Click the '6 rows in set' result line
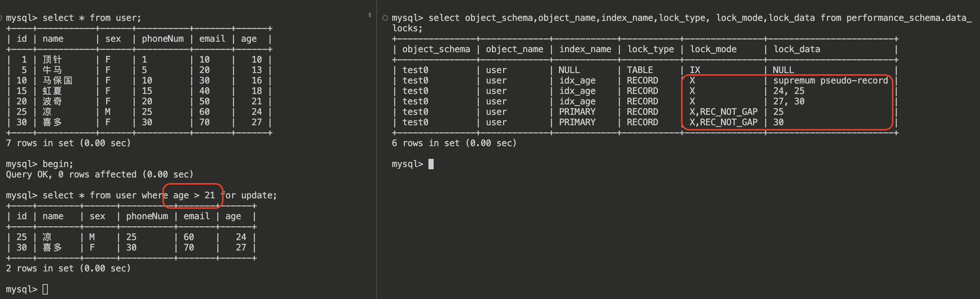Image resolution: width=980 pixels, height=299 pixels. (x=454, y=143)
